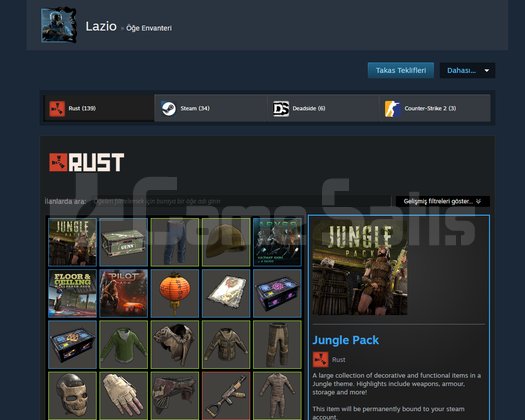Select the olive cap hat item
Image resolution: width=525 pixels, height=420 pixels.
click(x=226, y=242)
